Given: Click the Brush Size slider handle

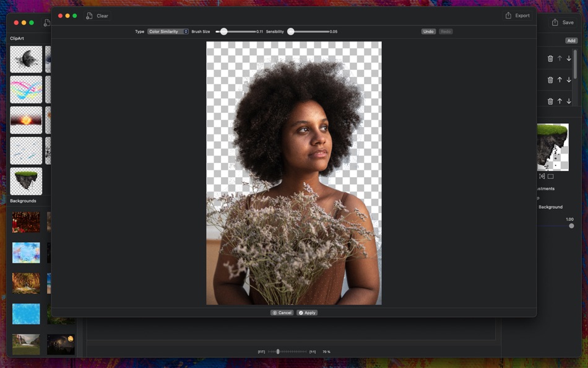Looking at the screenshot, I should 223,32.
